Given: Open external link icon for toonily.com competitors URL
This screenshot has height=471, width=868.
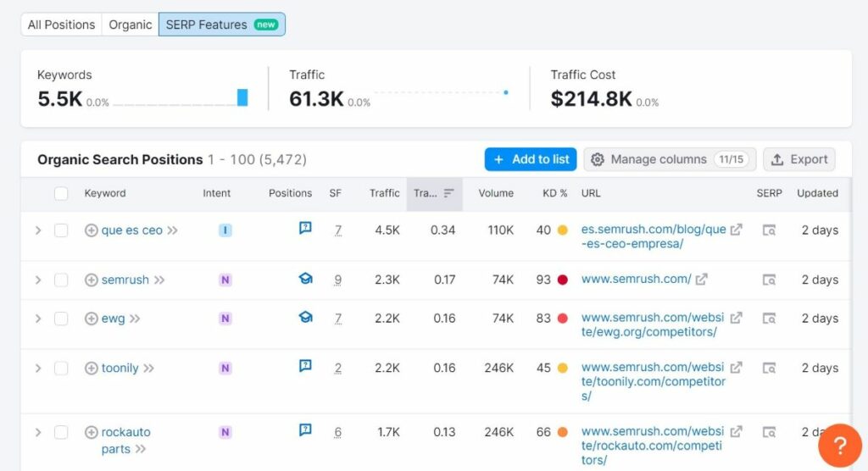Looking at the screenshot, I should (x=737, y=368).
